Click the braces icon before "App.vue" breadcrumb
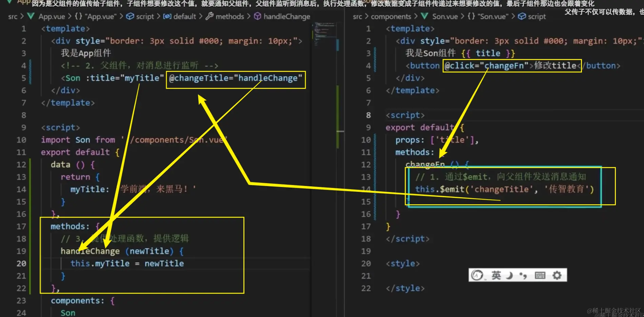Screen dimensions: 644x317 click(78, 16)
